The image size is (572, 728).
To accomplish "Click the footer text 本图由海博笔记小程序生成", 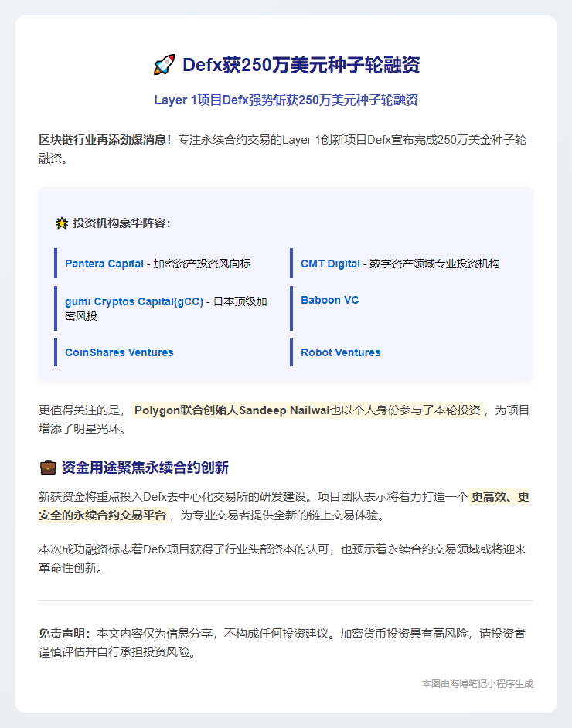I will pyautogui.click(x=477, y=684).
